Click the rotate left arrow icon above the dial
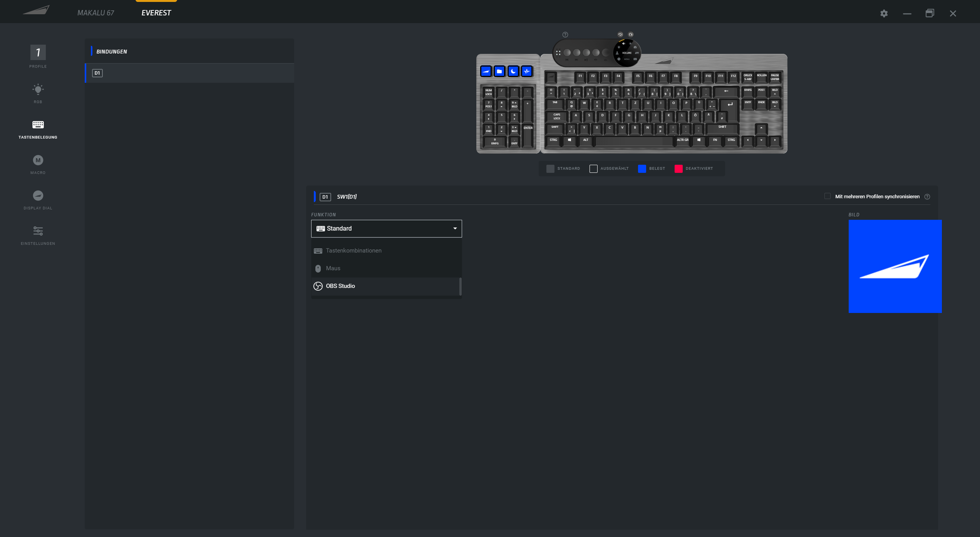This screenshot has height=537, width=980. [620, 35]
